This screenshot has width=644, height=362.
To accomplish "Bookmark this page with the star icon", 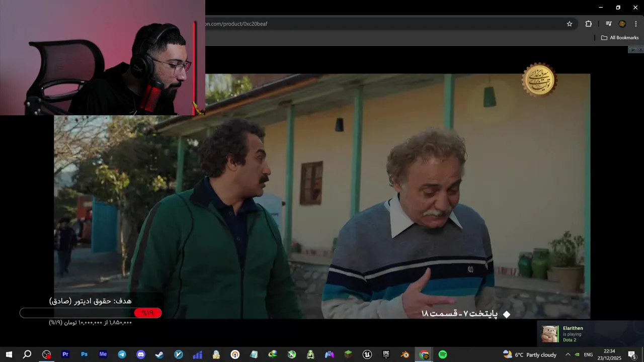I will (x=570, y=24).
